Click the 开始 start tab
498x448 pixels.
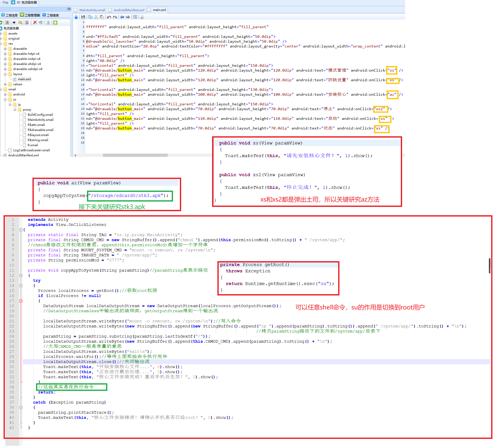pyautogui.click(x=5, y=3)
